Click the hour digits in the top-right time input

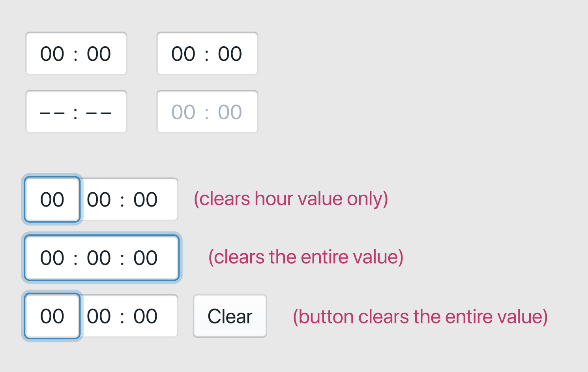coord(184,53)
